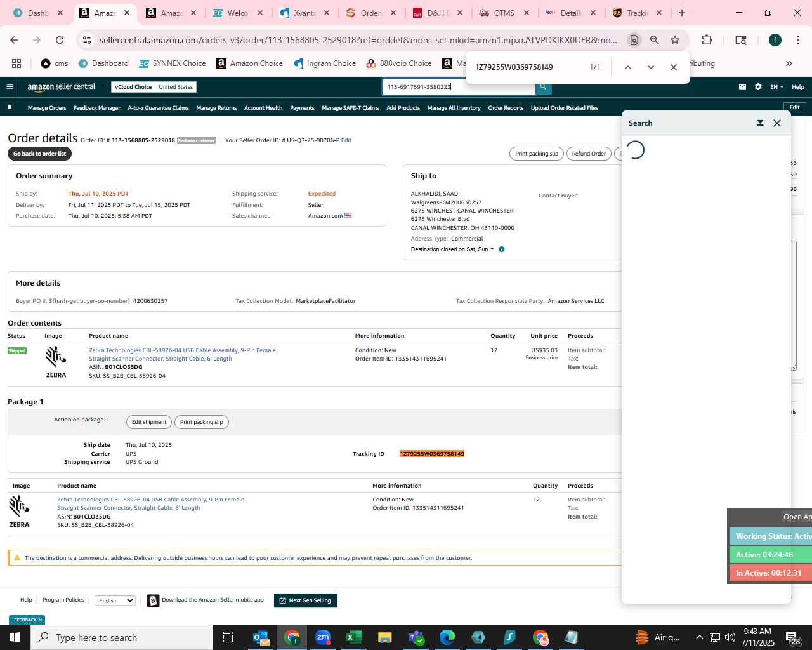Open the Seller Central hamburger menu
This screenshot has height=650, width=812.
tap(10, 87)
